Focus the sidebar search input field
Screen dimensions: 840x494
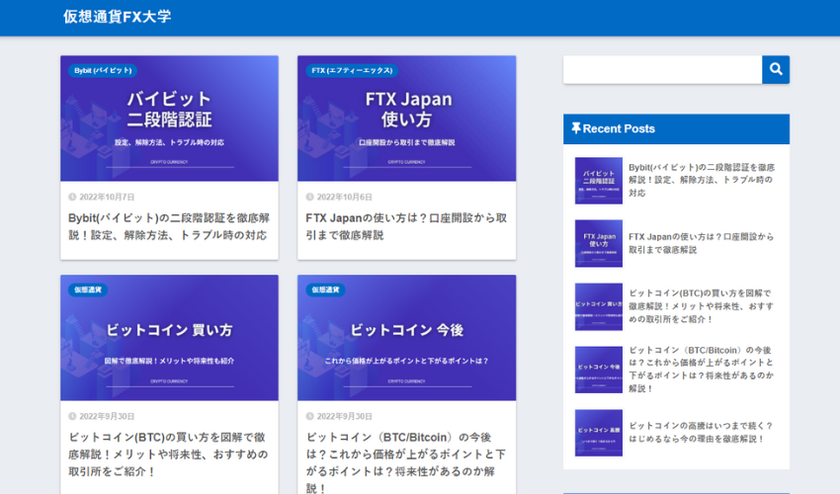coord(663,70)
